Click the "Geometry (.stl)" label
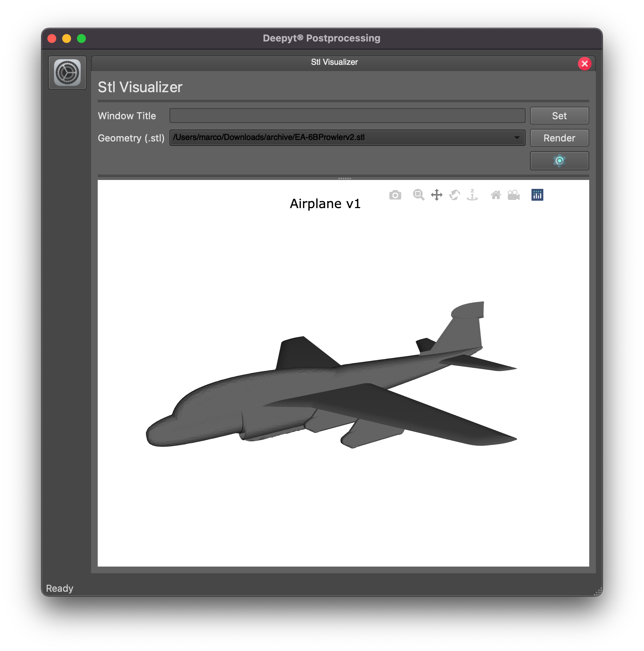This screenshot has height=651, width=644. [131, 138]
